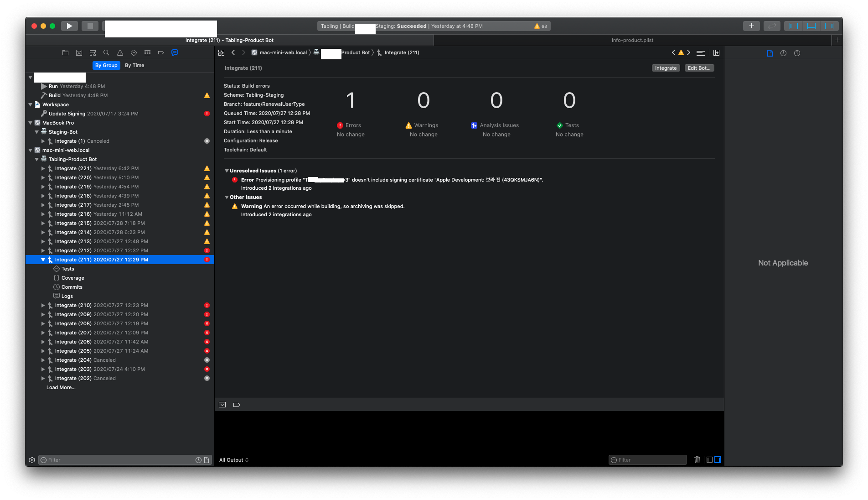Screen dimensions: 868x500
Task: Show the History inspector clock icon
Action: click(783, 53)
